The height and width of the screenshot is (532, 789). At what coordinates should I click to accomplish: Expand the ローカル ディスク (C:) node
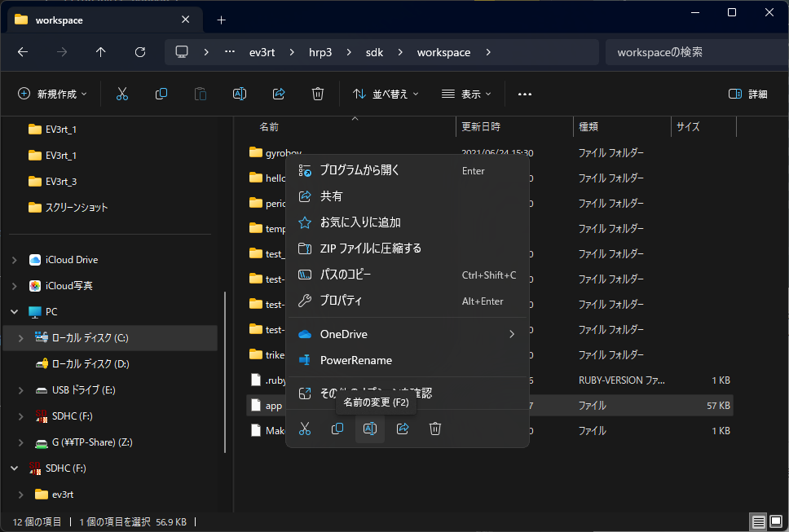[20, 338]
